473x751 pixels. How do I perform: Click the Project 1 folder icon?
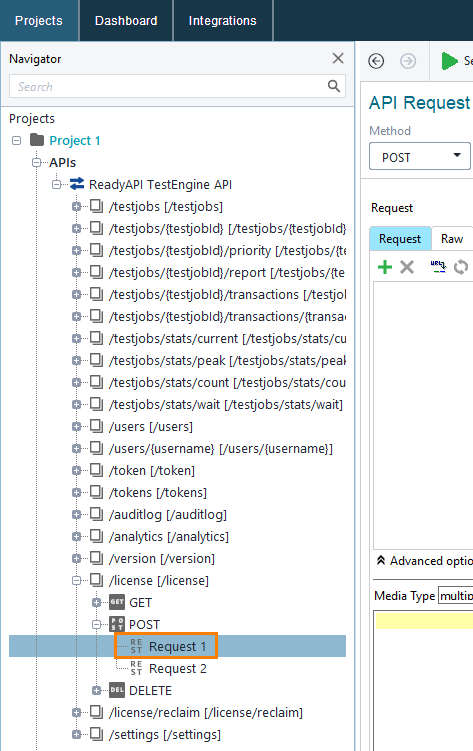(x=37, y=140)
